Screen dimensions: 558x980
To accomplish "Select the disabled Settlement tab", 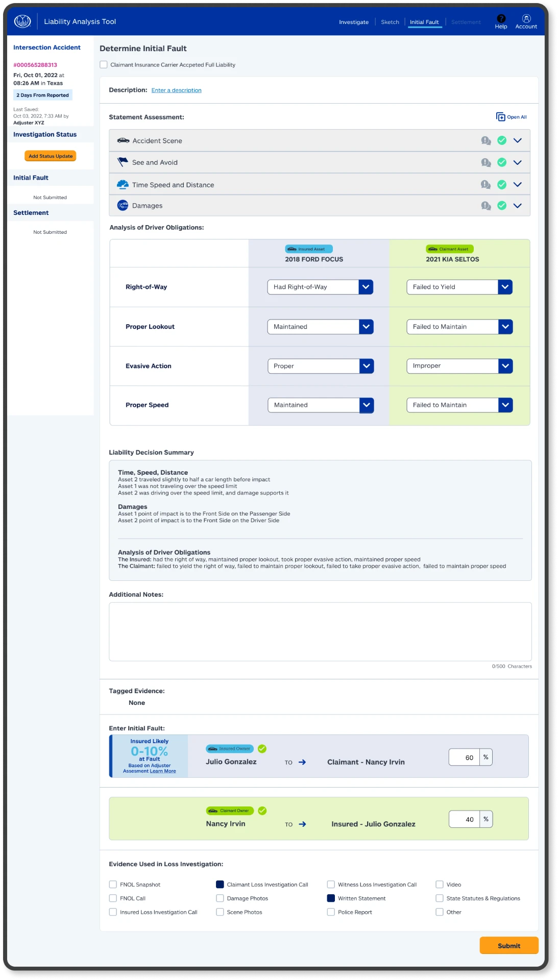I will pyautogui.click(x=466, y=22).
